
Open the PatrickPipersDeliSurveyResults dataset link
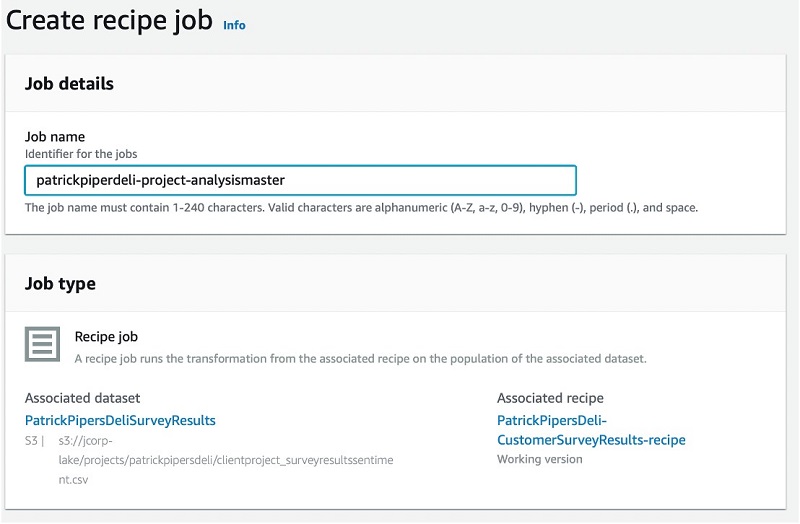[x=120, y=420]
